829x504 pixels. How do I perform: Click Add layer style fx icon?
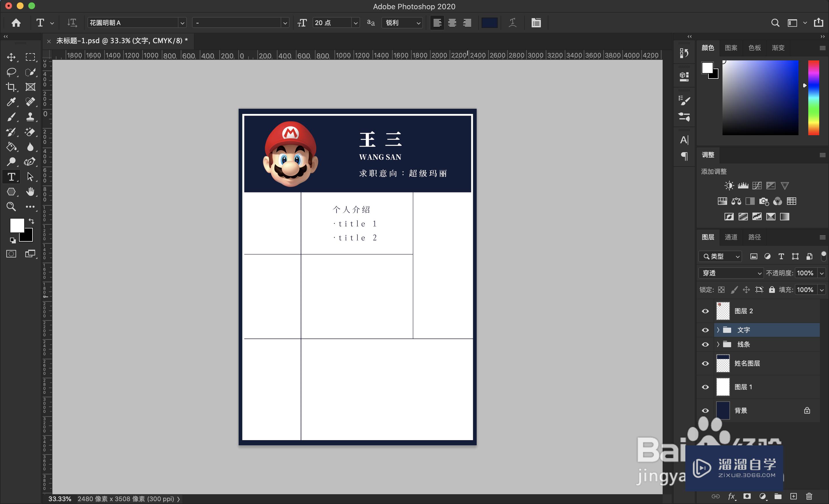[x=731, y=496]
